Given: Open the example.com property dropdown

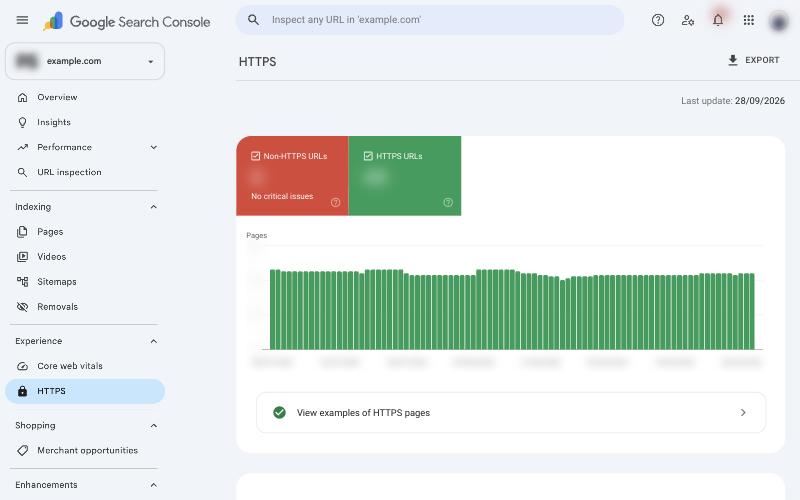Looking at the screenshot, I should [x=85, y=61].
